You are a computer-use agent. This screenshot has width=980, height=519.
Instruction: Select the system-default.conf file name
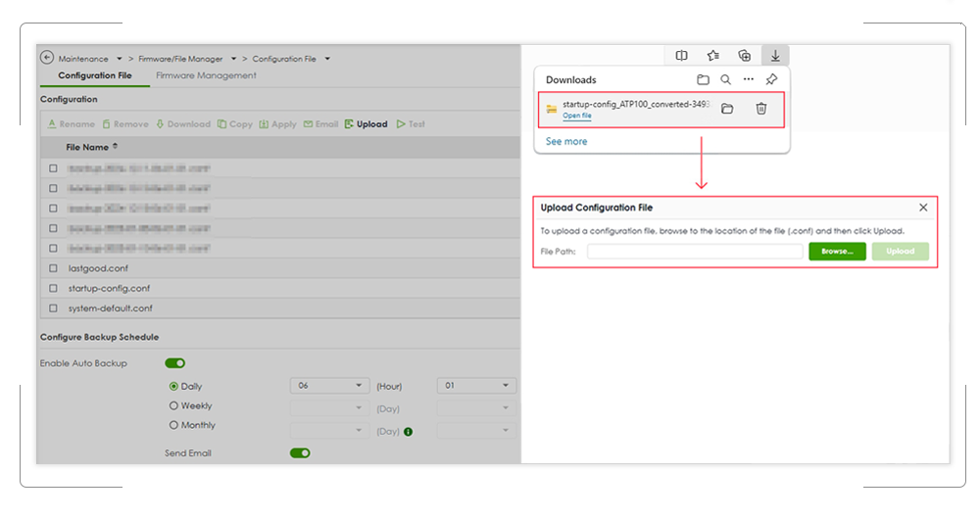pos(110,307)
